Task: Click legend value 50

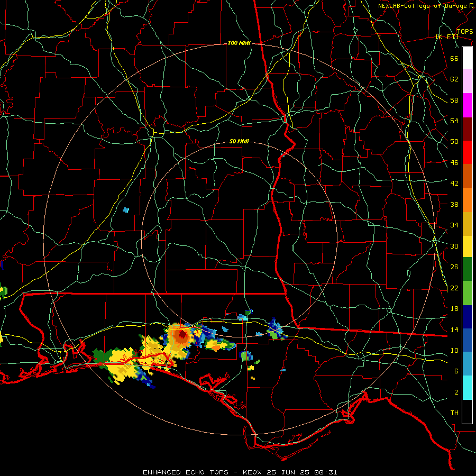Action: click(454, 142)
